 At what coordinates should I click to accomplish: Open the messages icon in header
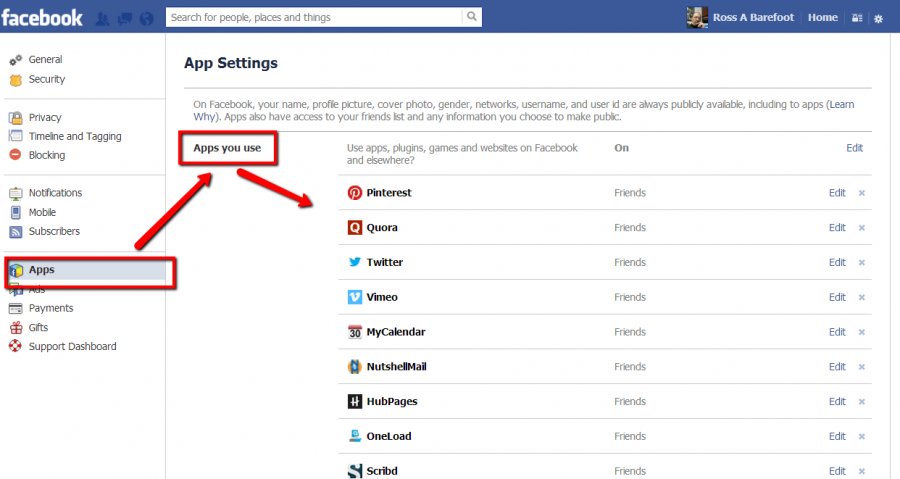pyautogui.click(x=124, y=19)
